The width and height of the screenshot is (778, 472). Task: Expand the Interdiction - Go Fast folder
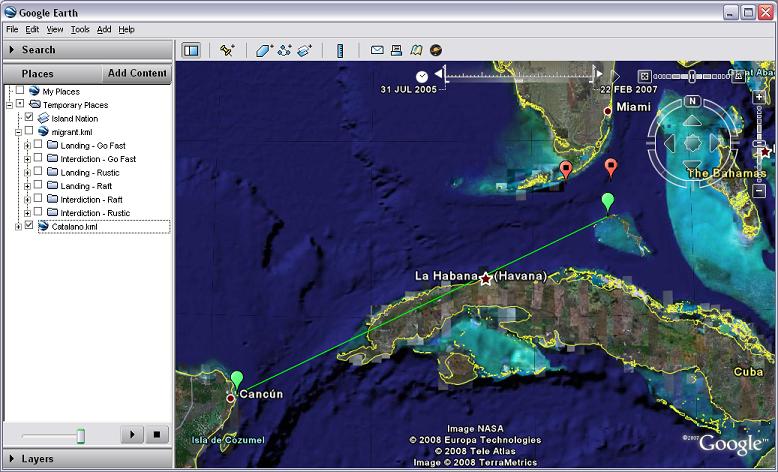pos(27,159)
